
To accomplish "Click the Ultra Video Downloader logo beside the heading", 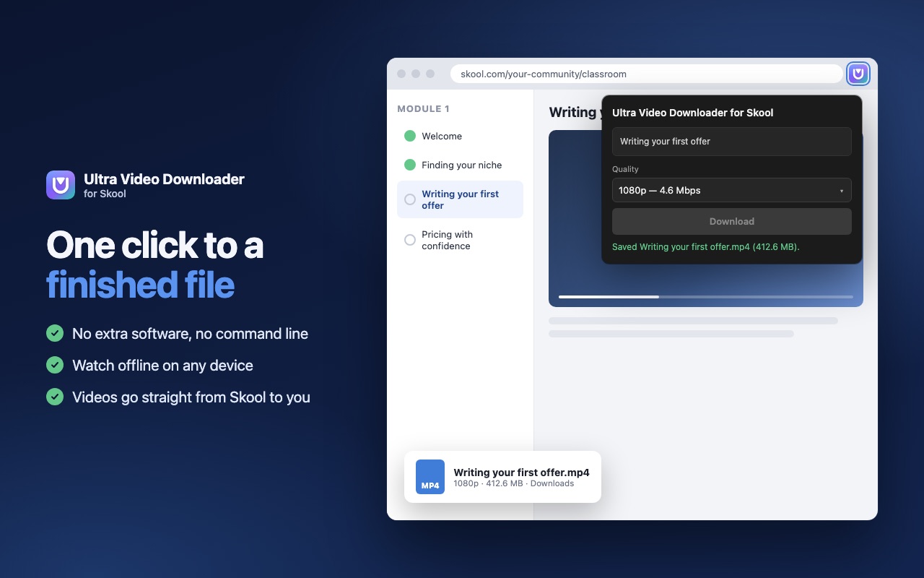I will (x=61, y=185).
